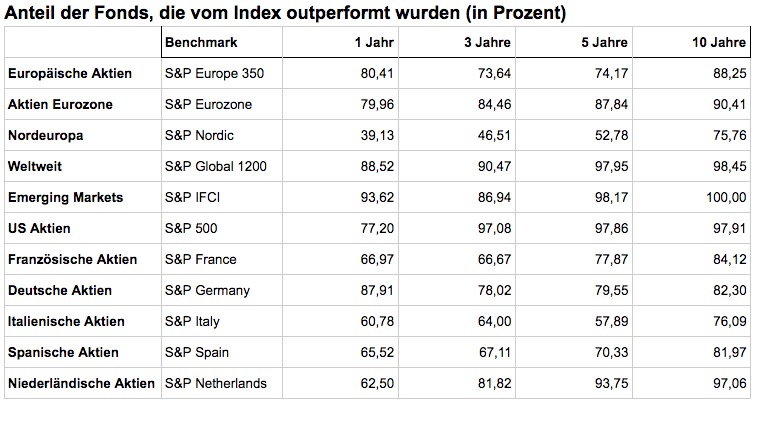Click the 'Weltweit' row label

pyautogui.click(x=36, y=166)
